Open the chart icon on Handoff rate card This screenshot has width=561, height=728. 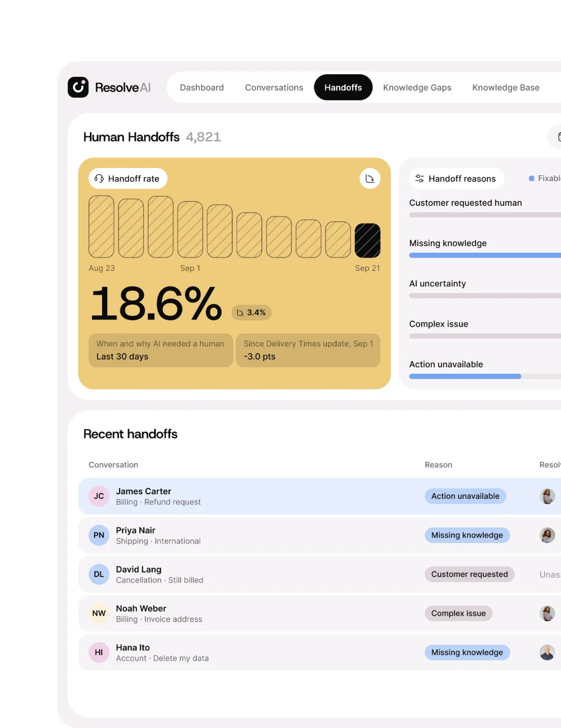pos(370,179)
